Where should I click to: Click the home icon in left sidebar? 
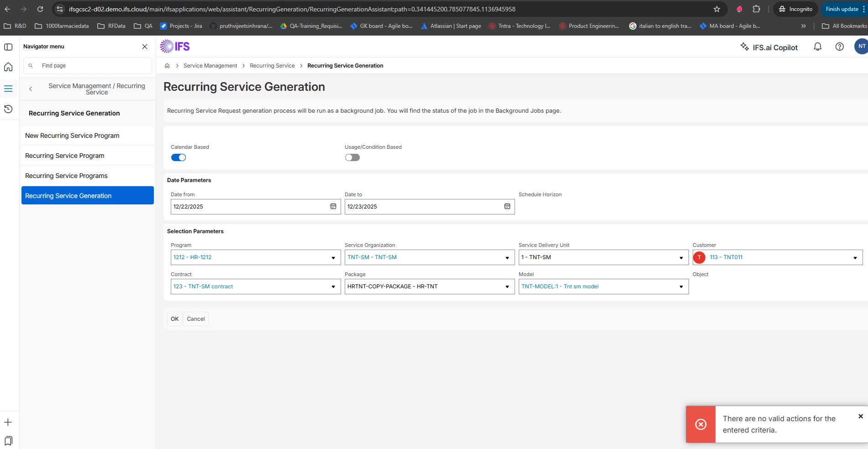(8, 67)
